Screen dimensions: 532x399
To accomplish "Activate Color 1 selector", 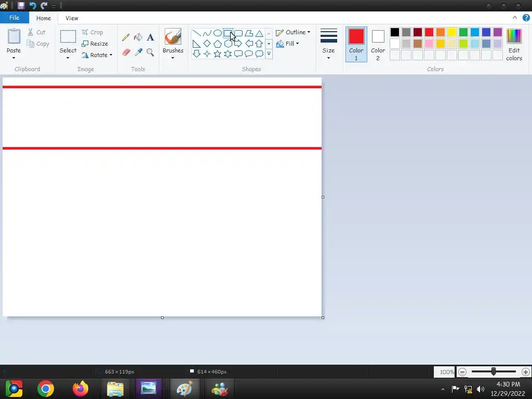I will coord(356,45).
